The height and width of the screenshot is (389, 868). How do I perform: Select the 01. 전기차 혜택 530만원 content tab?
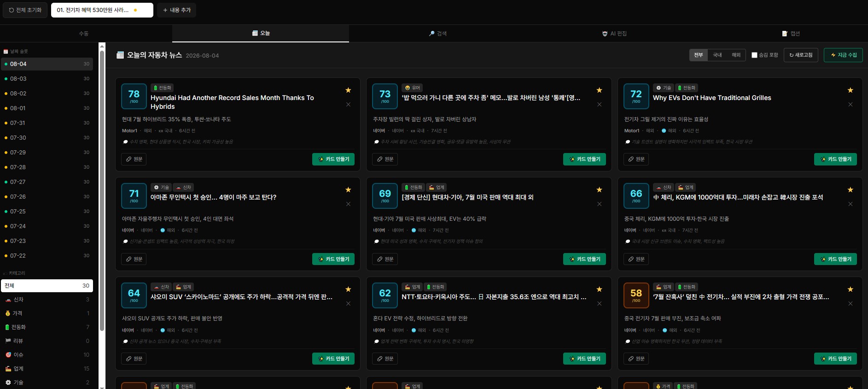(x=102, y=10)
